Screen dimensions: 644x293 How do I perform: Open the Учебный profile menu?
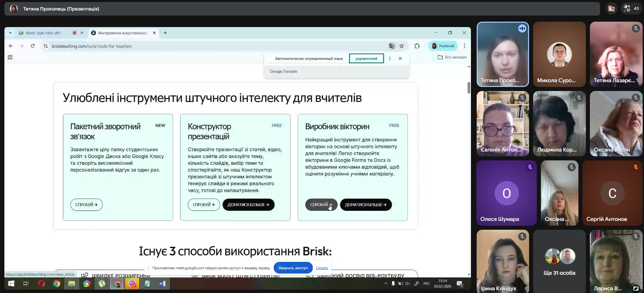point(443,46)
